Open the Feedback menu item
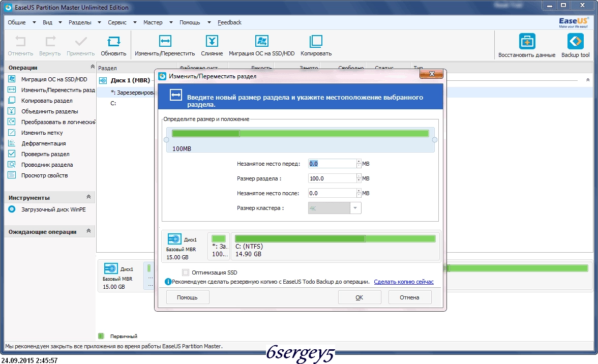Image resolution: width=598 pixels, height=364 pixels. (230, 22)
